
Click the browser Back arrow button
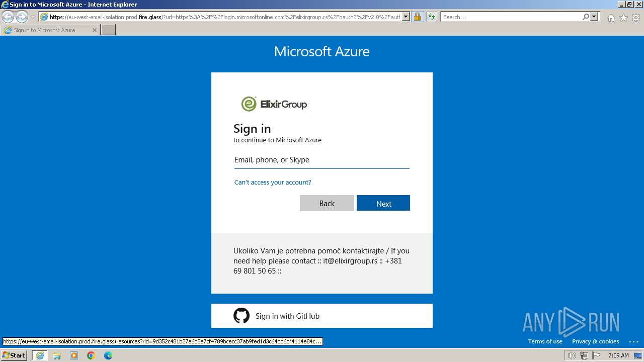(x=8, y=17)
